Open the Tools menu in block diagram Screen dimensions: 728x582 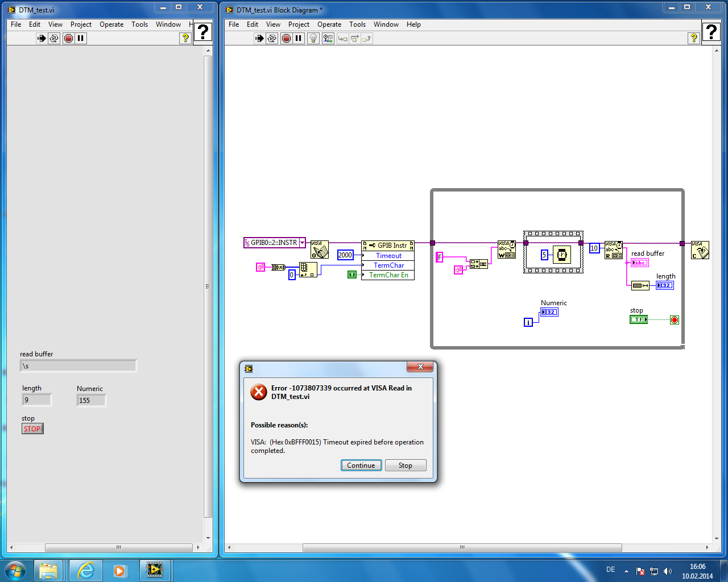coord(357,24)
